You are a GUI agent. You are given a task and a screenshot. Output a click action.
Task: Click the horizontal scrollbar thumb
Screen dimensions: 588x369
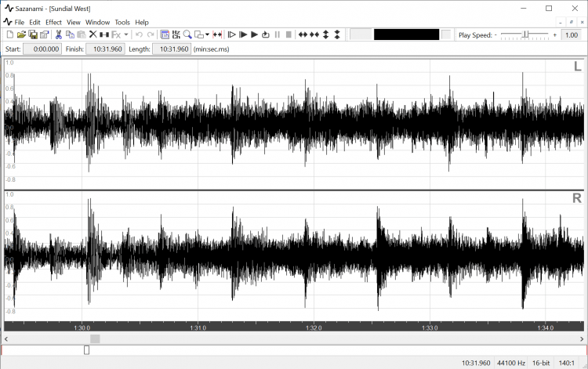tap(95, 338)
